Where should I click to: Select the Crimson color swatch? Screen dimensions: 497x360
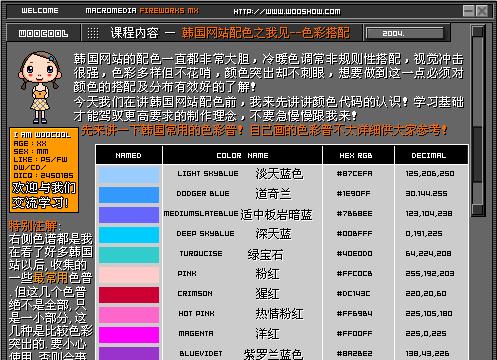click(x=129, y=295)
